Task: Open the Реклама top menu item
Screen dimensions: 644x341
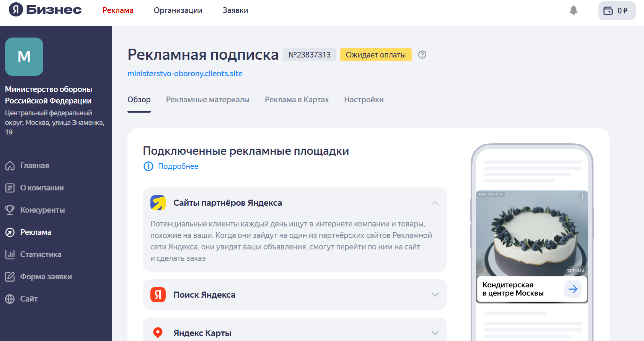Action: pyautogui.click(x=118, y=10)
